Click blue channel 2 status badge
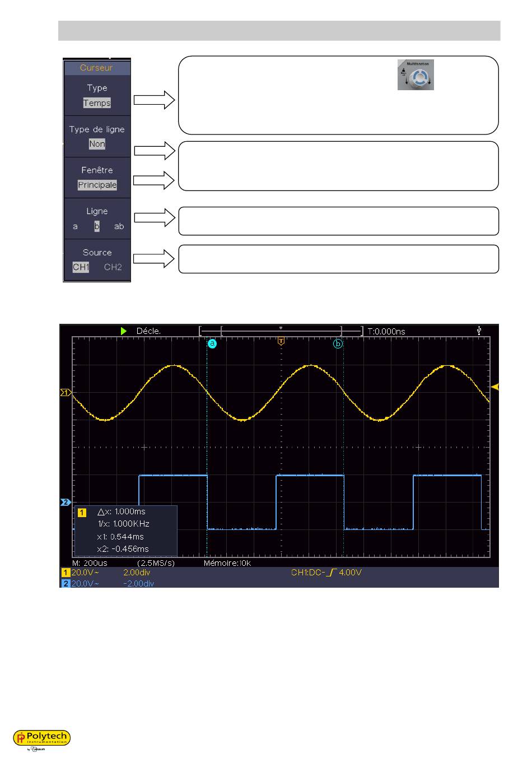Image resolution: width=532 pixels, height=758 pixels. click(66, 583)
